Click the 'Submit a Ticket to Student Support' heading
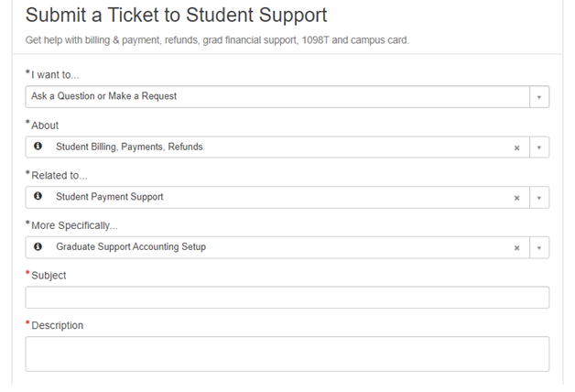This screenshot has width=575, height=392. (176, 16)
